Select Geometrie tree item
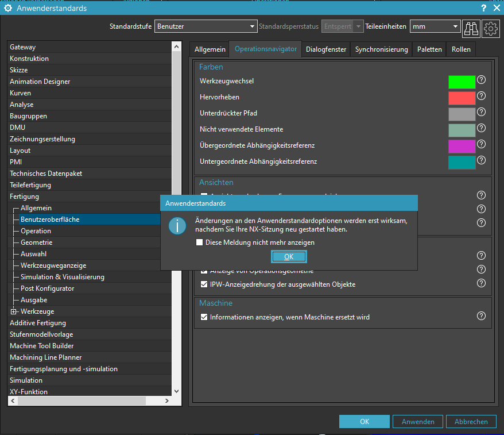504x435 pixels. pos(36,242)
